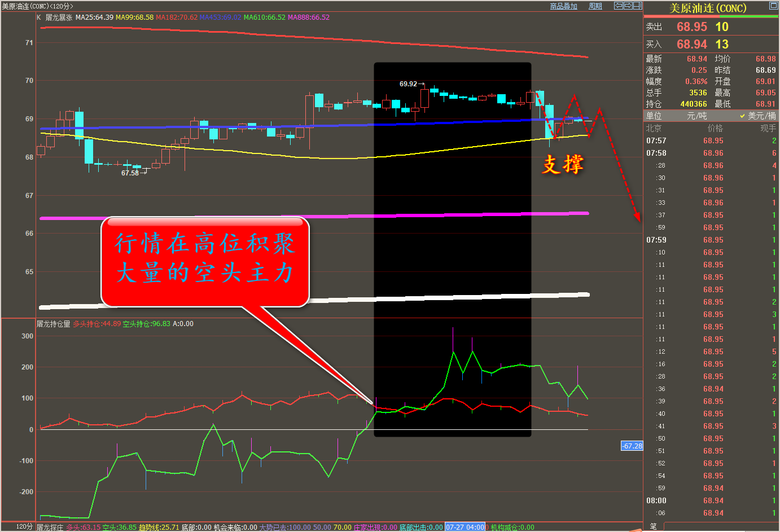Maximize the 美原油连 quote panel
Image resolution: width=780 pixels, height=532 pixels.
pyautogui.click(x=773, y=6)
